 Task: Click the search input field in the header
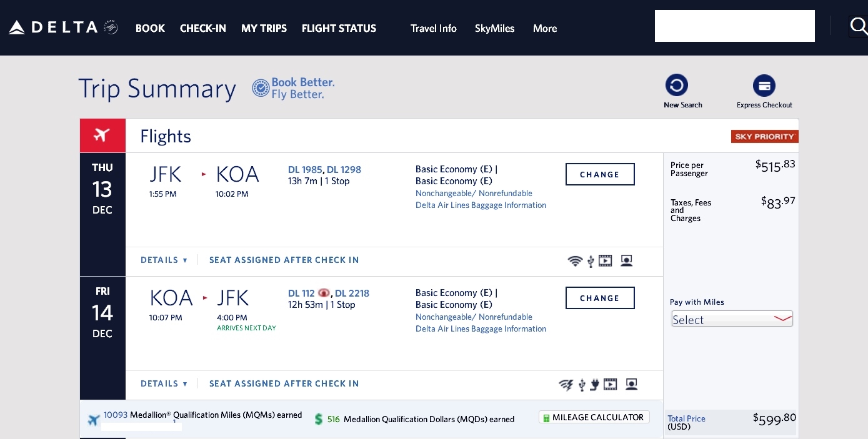(x=735, y=26)
